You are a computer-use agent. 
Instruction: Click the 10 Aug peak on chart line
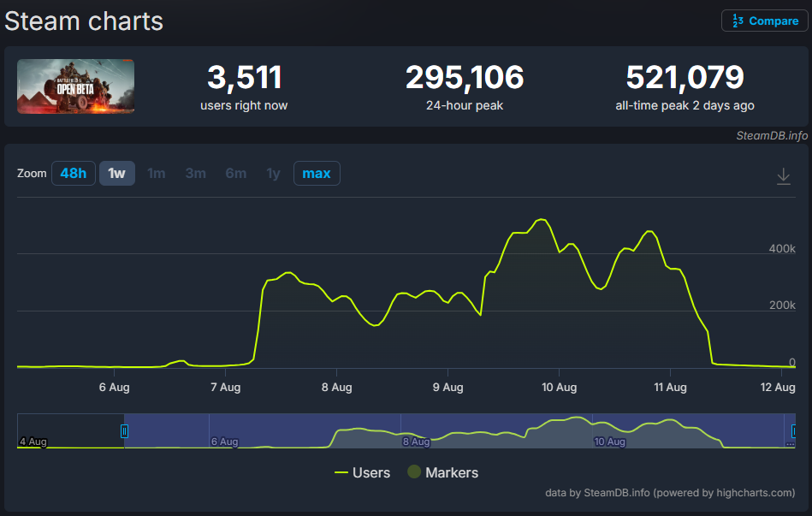[x=540, y=220]
